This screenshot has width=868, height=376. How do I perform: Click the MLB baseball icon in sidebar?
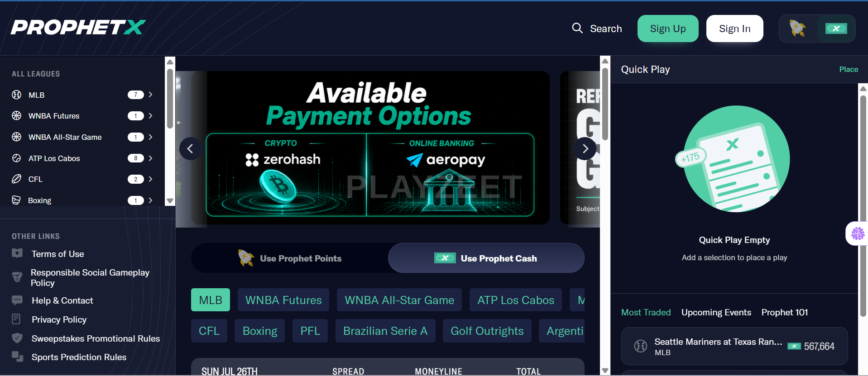[17, 95]
